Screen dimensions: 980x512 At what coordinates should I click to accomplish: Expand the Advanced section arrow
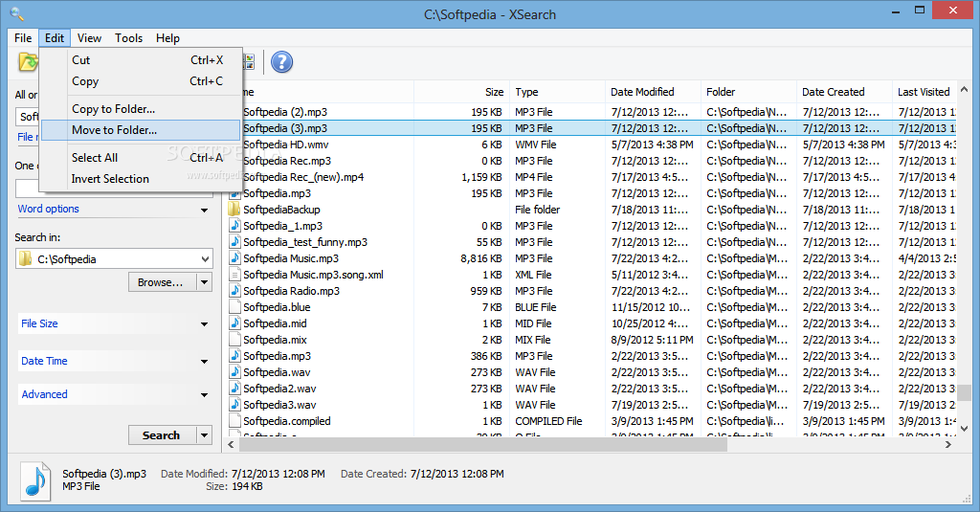[205, 395]
